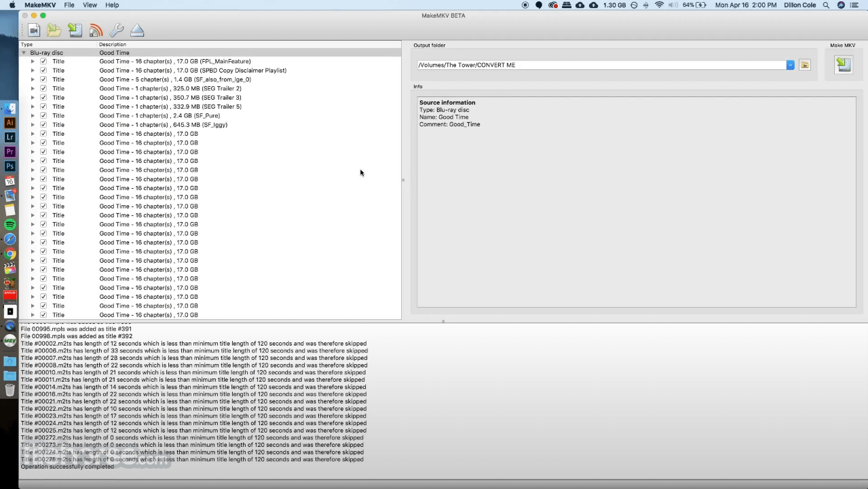
Task: Click the 'Operation successfully completed' log line
Action: pyautogui.click(x=67, y=467)
